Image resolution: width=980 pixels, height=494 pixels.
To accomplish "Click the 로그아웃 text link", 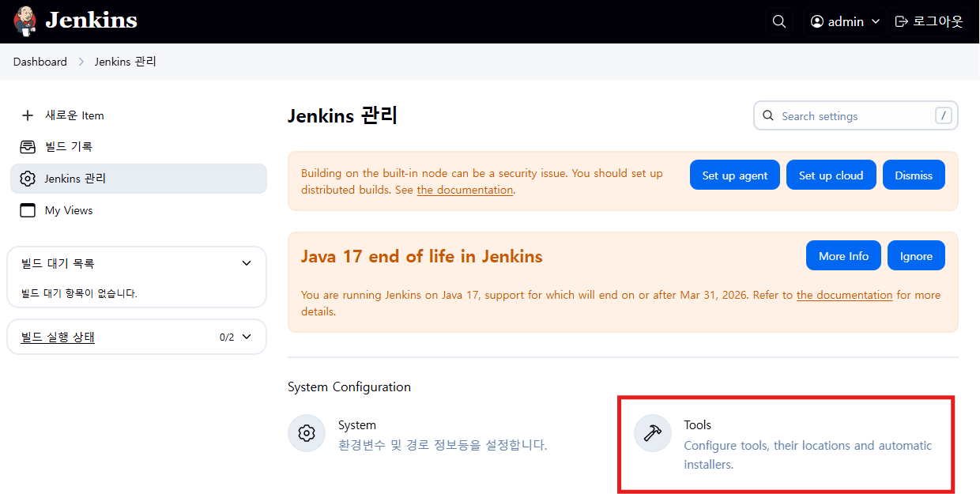I will (x=938, y=21).
